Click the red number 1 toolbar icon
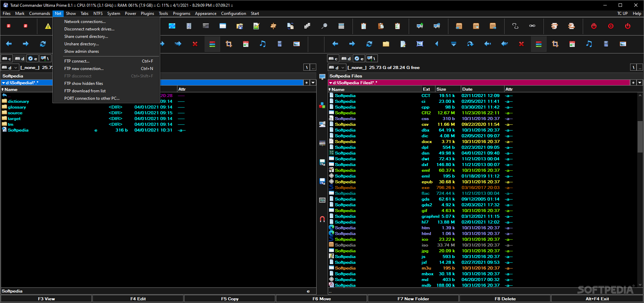644x303 pixels. pyautogui.click(x=9, y=26)
